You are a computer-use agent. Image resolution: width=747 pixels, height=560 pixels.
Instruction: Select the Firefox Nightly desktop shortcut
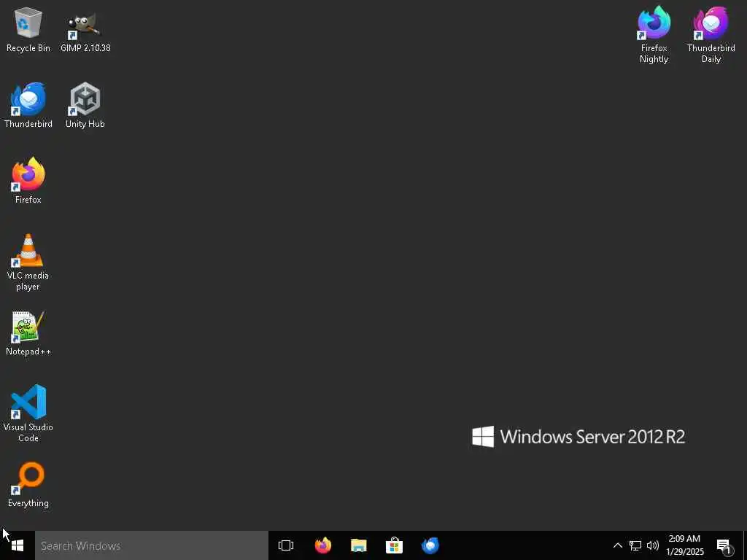(654, 35)
